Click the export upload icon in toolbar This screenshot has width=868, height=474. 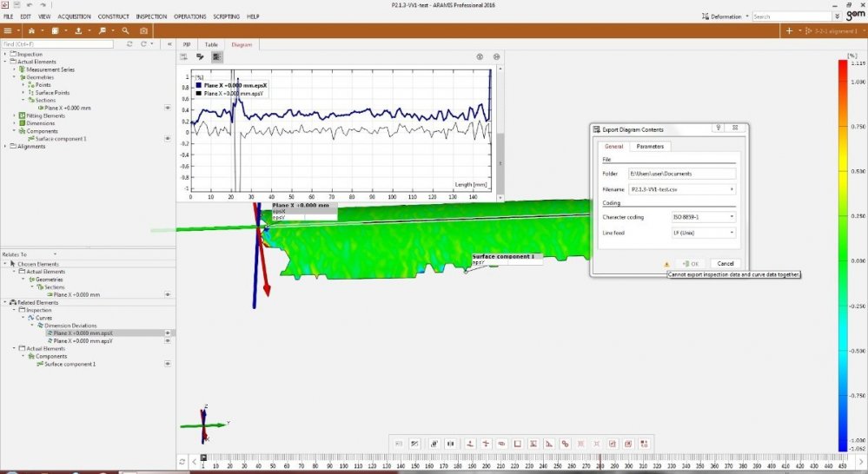[x=78, y=30]
